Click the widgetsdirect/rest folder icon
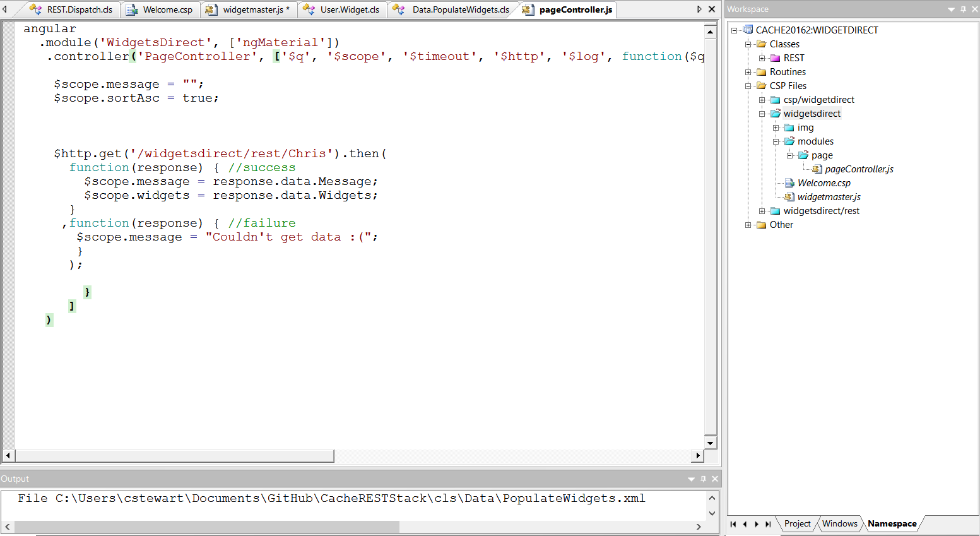980x536 pixels. click(x=776, y=211)
